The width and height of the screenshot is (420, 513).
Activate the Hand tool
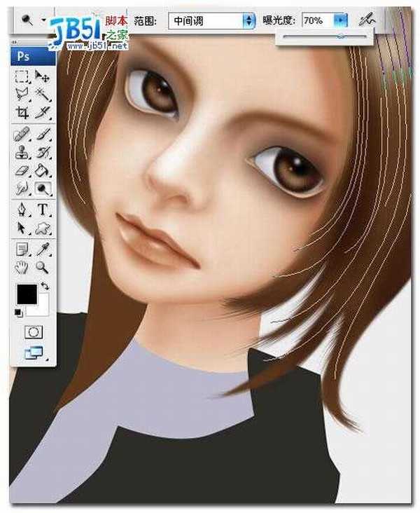coord(22,267)
